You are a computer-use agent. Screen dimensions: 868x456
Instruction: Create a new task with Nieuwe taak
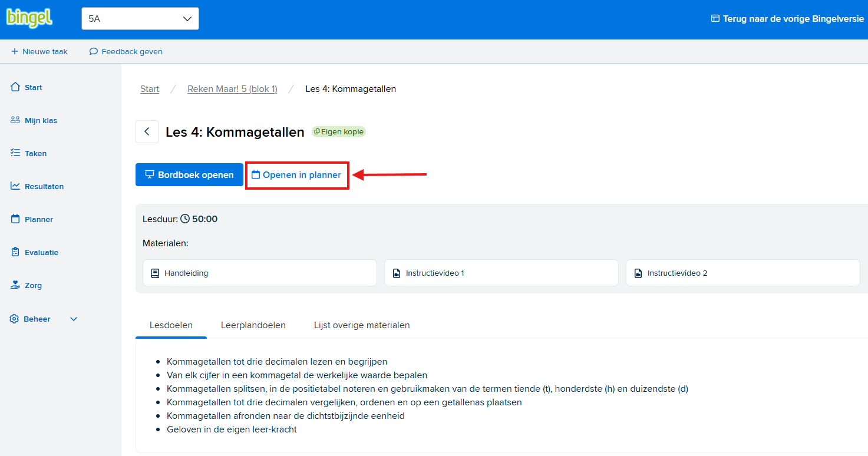point(39,52)
